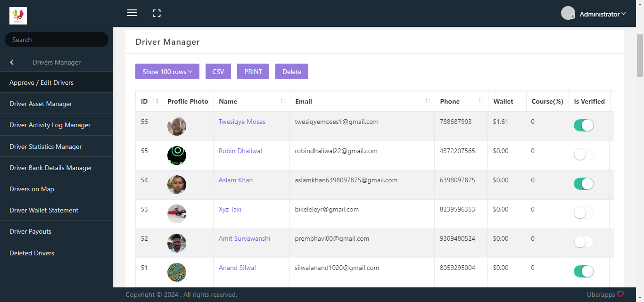Click the page vertical scrollbar
644x302 pixels.
pos(640,56)
